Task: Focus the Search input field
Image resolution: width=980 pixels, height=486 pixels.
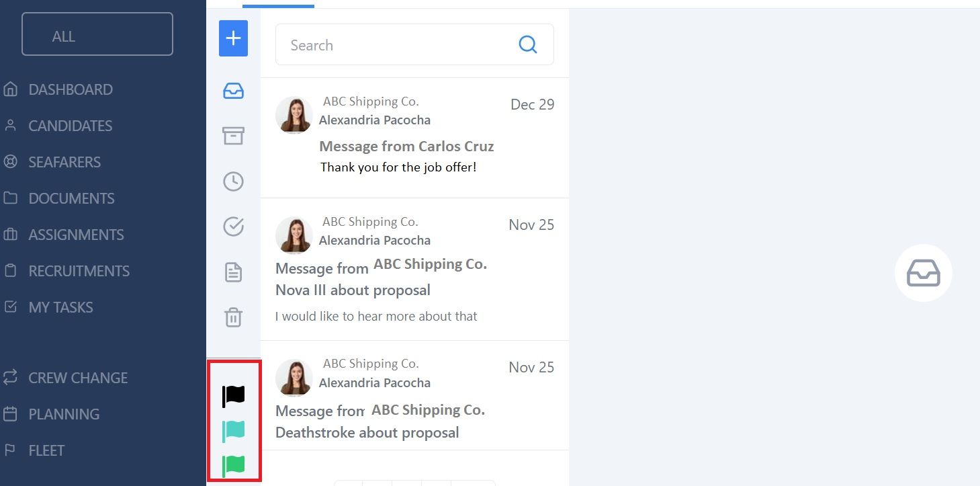Action: tap(414, 44)
